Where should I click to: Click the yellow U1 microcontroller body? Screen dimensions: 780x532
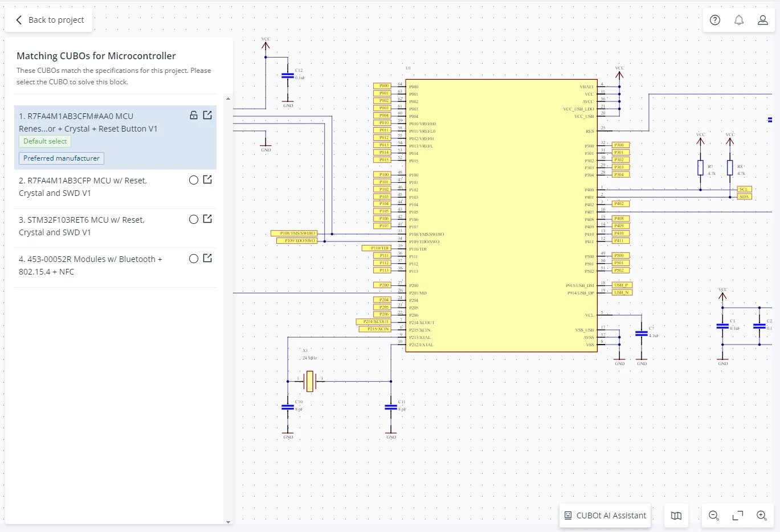pos(501,215)
